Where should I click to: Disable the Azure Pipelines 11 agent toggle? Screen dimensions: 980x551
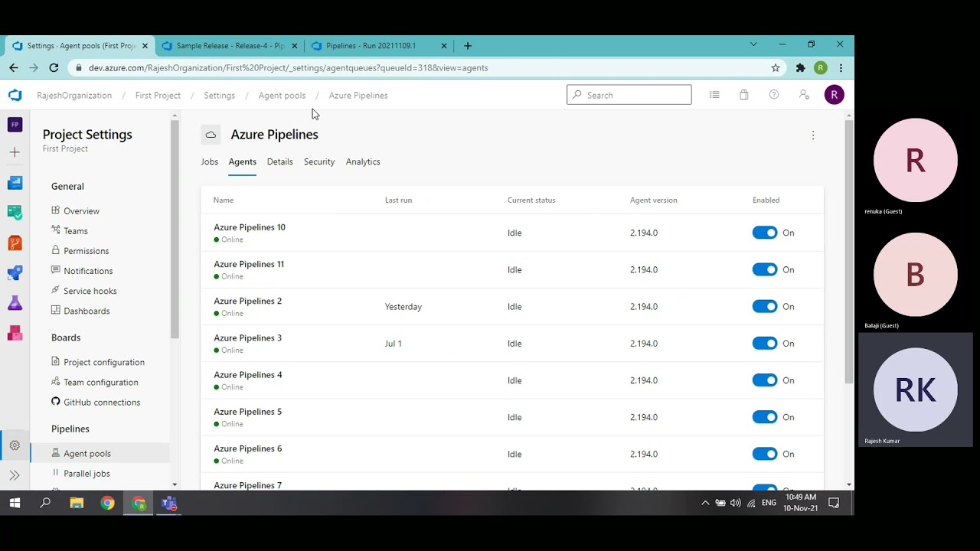765,269
